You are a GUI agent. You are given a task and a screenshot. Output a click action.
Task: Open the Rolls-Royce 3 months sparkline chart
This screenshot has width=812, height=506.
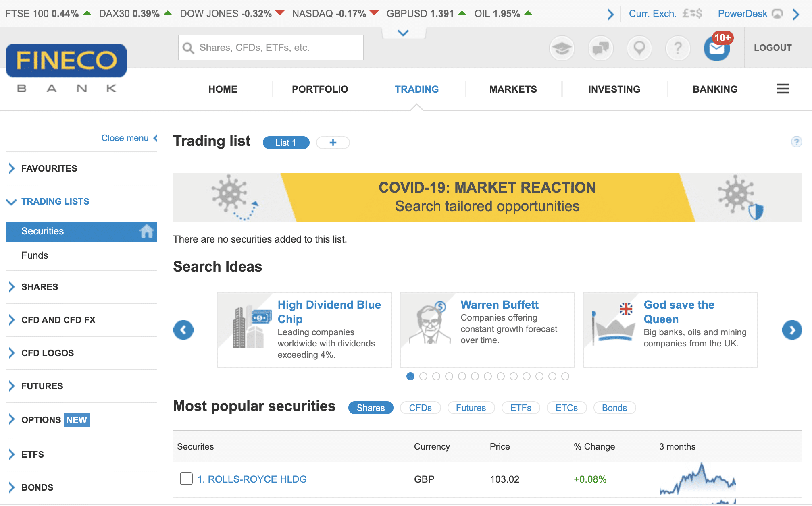697,479
